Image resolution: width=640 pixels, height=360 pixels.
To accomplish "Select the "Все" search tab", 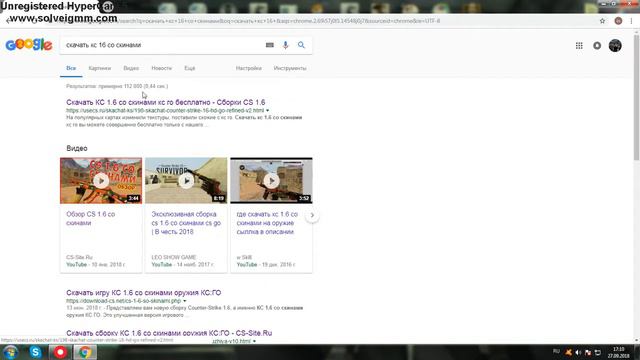I will (71, 68).
